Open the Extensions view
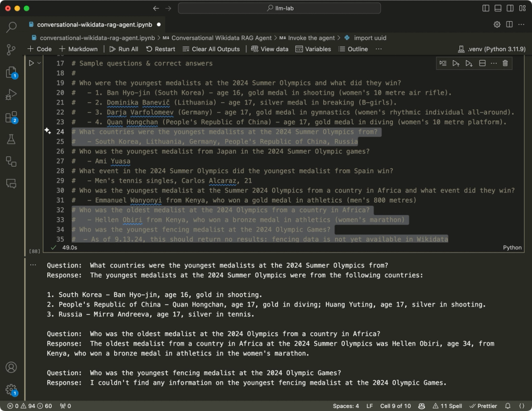This screenshot has height=411, width=532. tap(11, 117)
